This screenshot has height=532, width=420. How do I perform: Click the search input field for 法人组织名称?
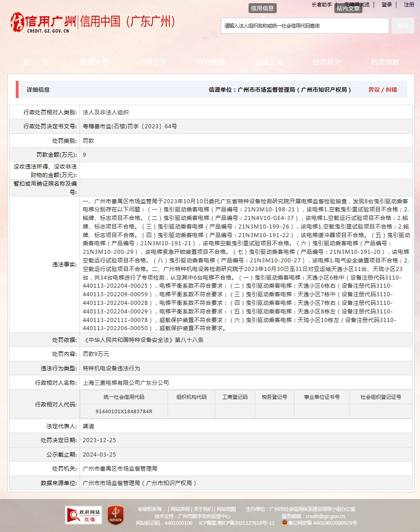tap(305, 26)
